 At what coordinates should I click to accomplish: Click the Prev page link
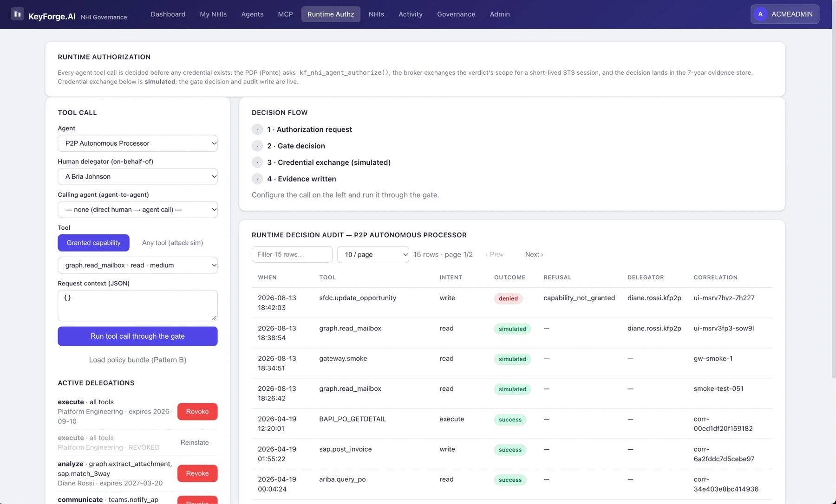pos(495,254)
